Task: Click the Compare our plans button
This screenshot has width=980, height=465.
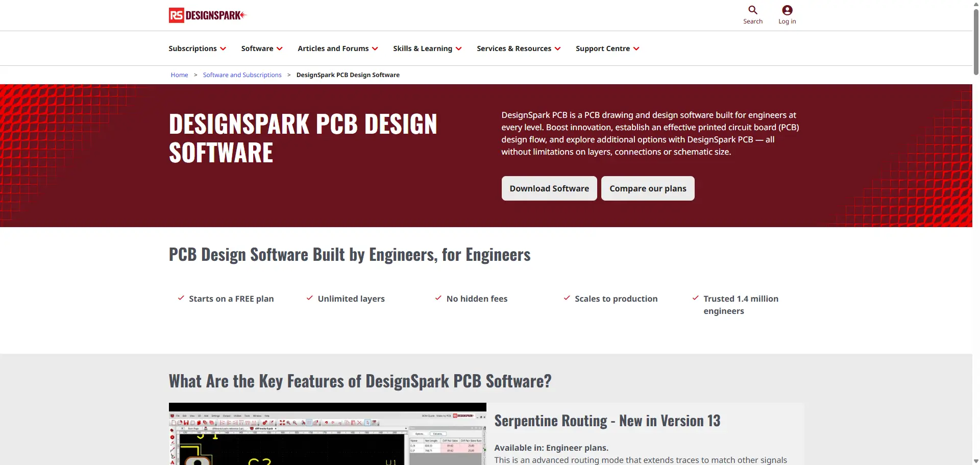Action: 648,188
